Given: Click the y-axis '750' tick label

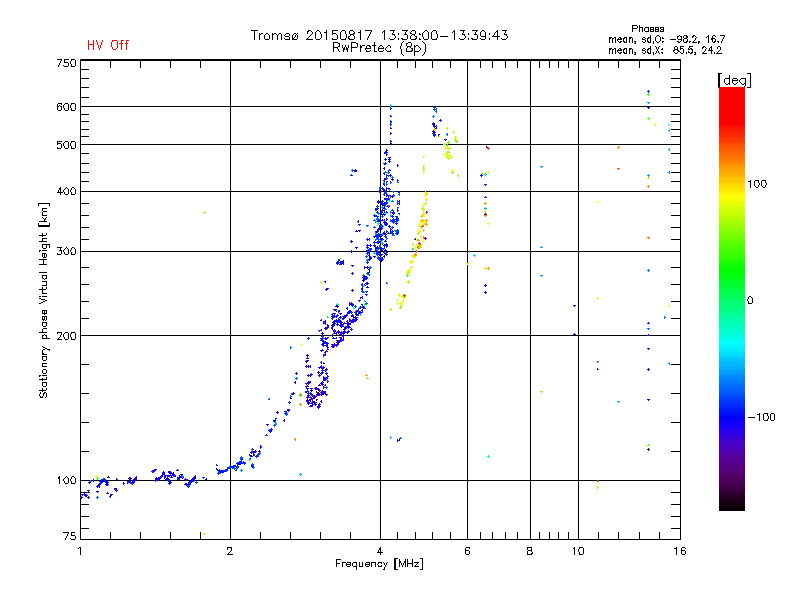Looking at the screenshot, I should coord(66,63).
